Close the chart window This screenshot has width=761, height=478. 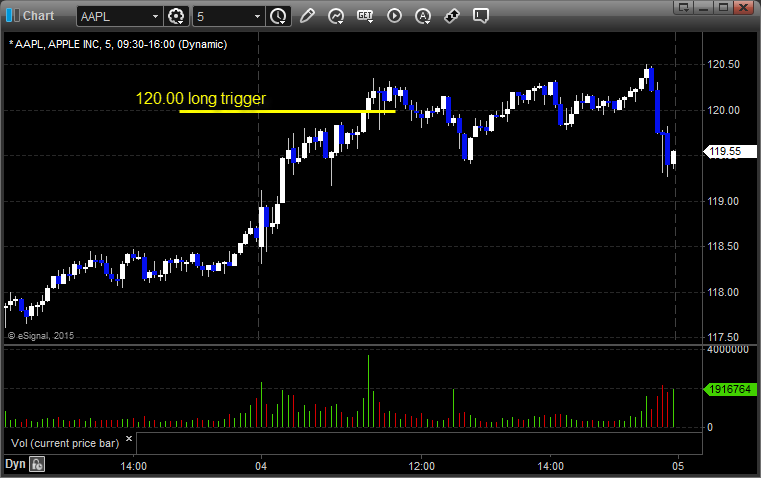click(743, 7)
